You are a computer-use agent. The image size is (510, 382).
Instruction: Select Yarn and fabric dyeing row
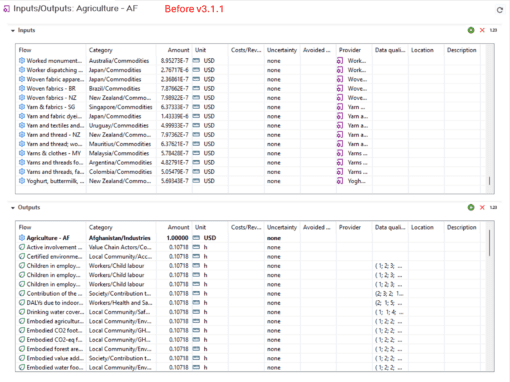(251, 116)
